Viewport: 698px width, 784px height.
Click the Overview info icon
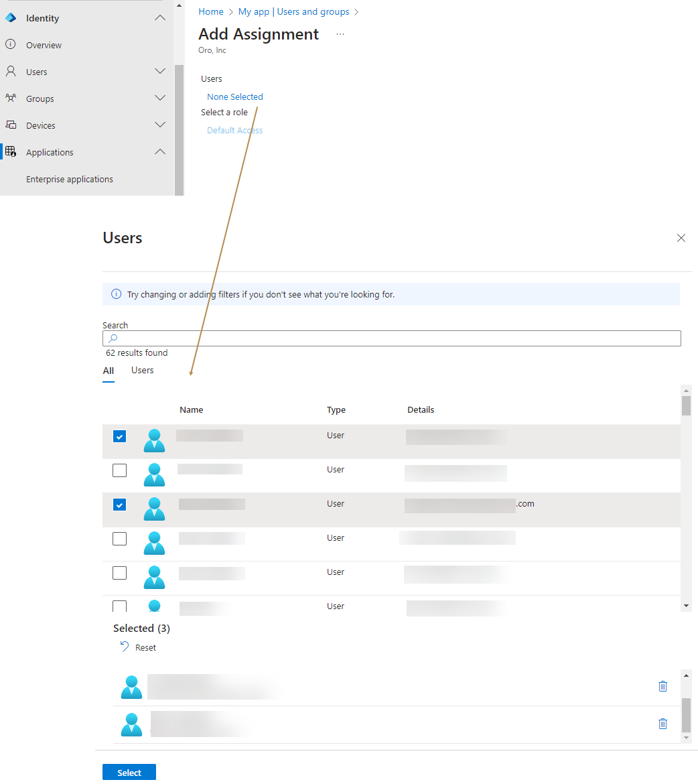[11, 45]
